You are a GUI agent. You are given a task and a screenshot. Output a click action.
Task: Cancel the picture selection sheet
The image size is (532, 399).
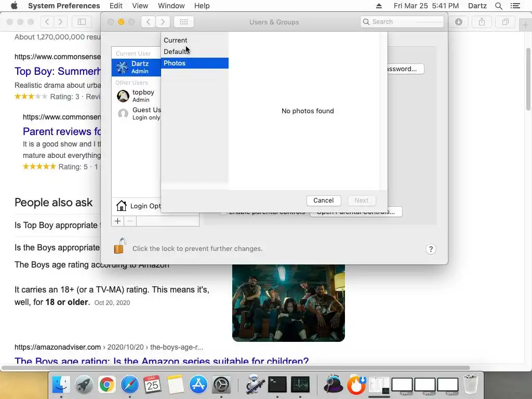[x=323, y=201]
